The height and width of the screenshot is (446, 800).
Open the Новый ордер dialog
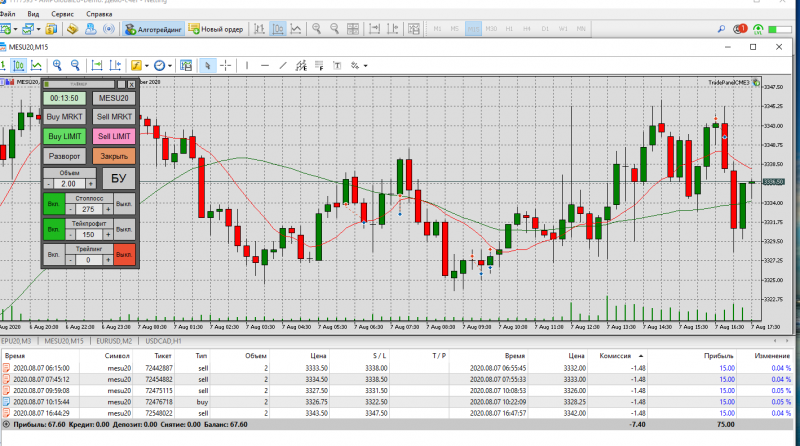tap(217, 29)
